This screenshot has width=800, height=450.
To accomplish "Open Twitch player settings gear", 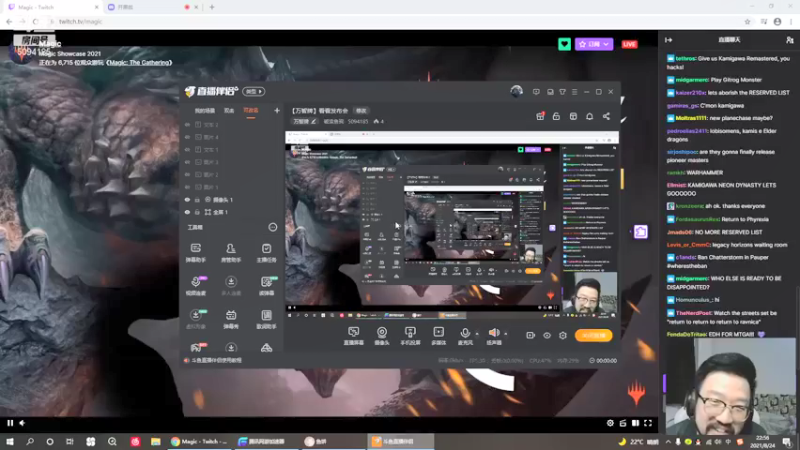I will (610, 423).
